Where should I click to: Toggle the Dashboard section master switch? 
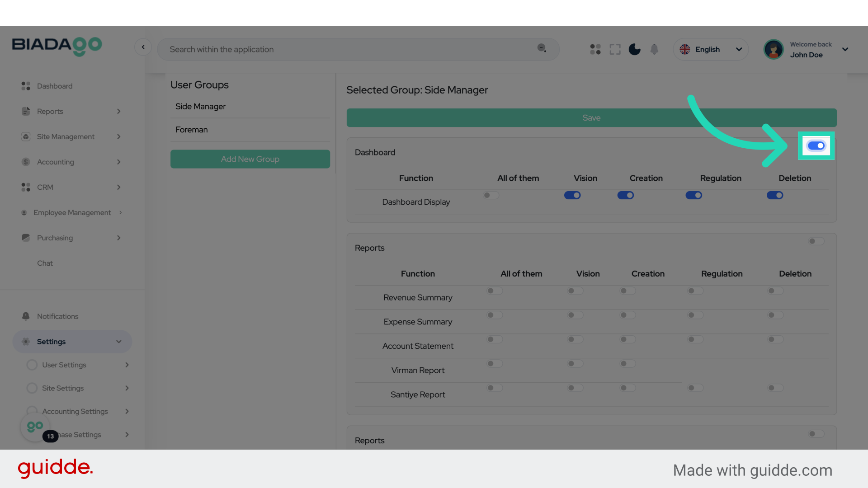(816, 145)
